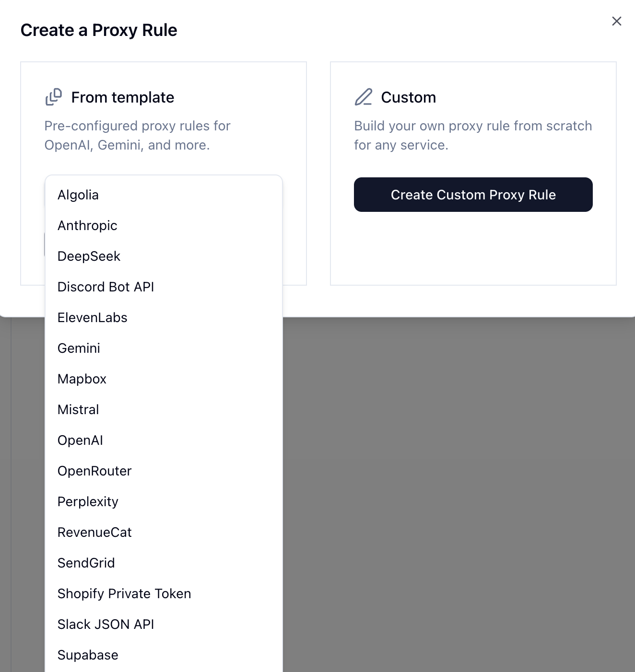Choose the Slack JSON API option
Screen dimensions: 635x672
106,625
